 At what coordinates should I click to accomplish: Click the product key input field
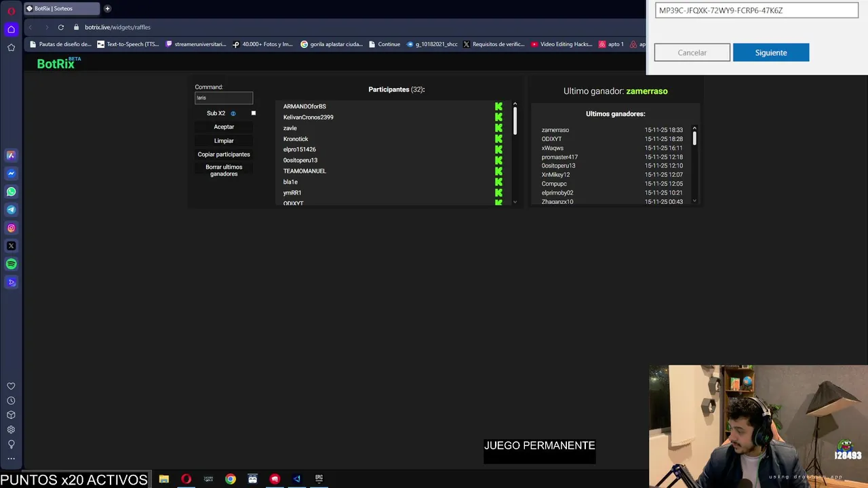[x=757, y=10]
